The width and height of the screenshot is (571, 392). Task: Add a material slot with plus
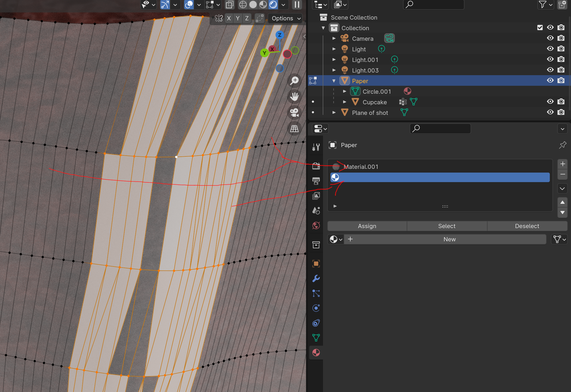pyautogui.click(x=562, y=164)
